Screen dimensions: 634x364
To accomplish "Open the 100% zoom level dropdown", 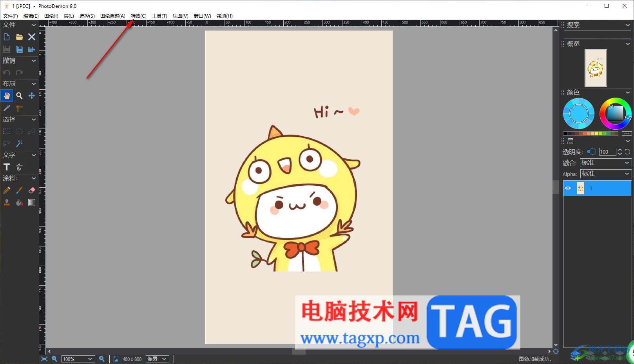I will coord(78,359).
